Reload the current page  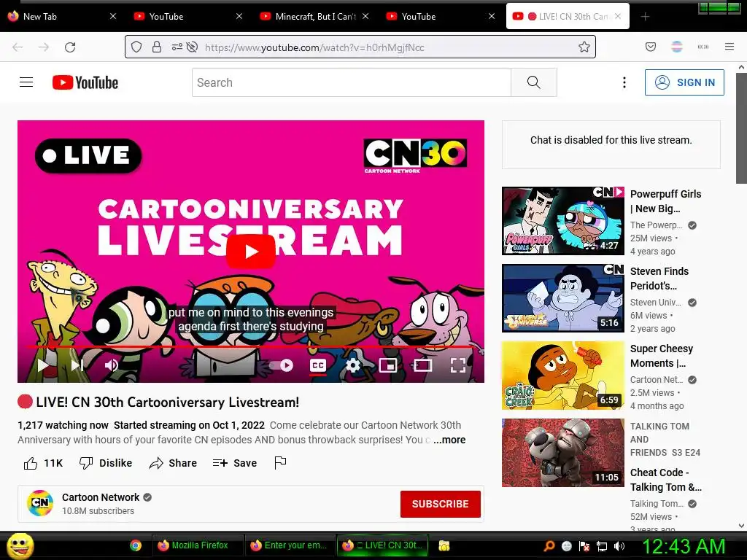pos(70,47)
